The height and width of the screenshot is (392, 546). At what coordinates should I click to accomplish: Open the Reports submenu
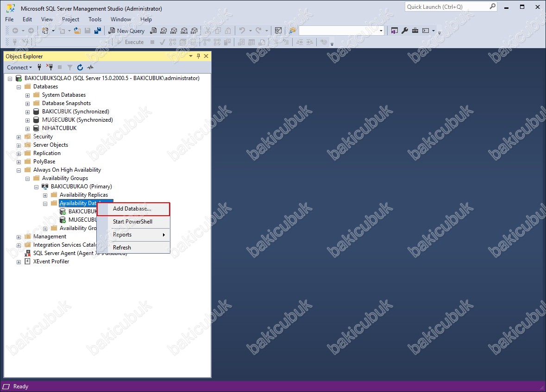[x=133, y=235]
